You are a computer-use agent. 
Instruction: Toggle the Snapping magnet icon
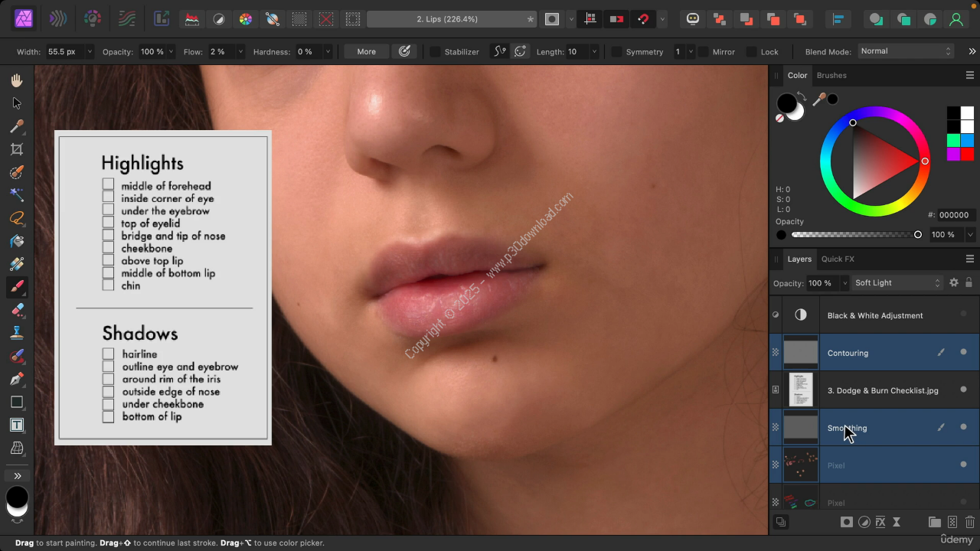(x=643, y=19)
